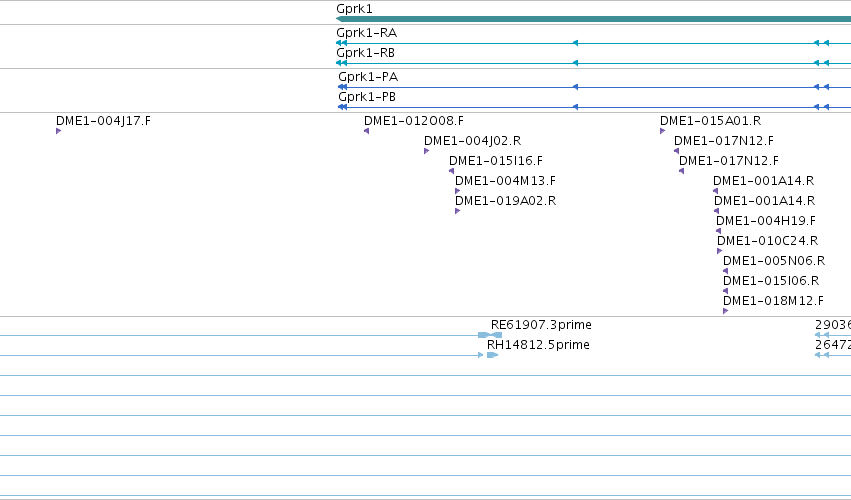The width and height of the screenshot is (851, 500).
Task: Click the Gprk1-PB protein line
Action: click(594, 107)
